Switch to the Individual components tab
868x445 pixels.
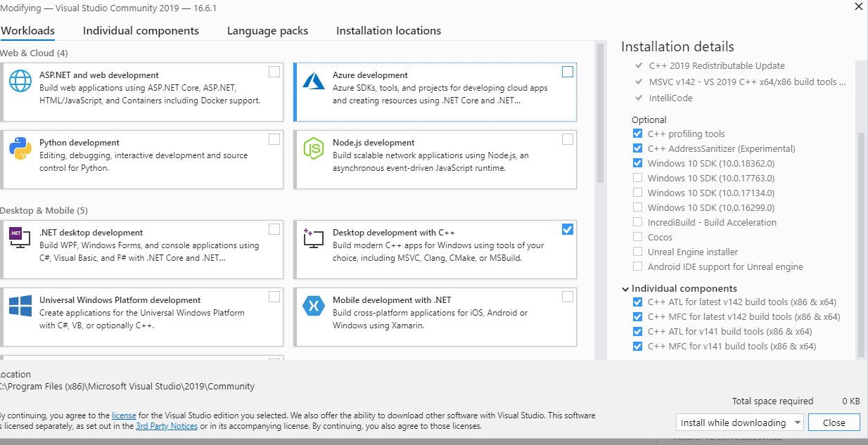click(x=141, y=31)
